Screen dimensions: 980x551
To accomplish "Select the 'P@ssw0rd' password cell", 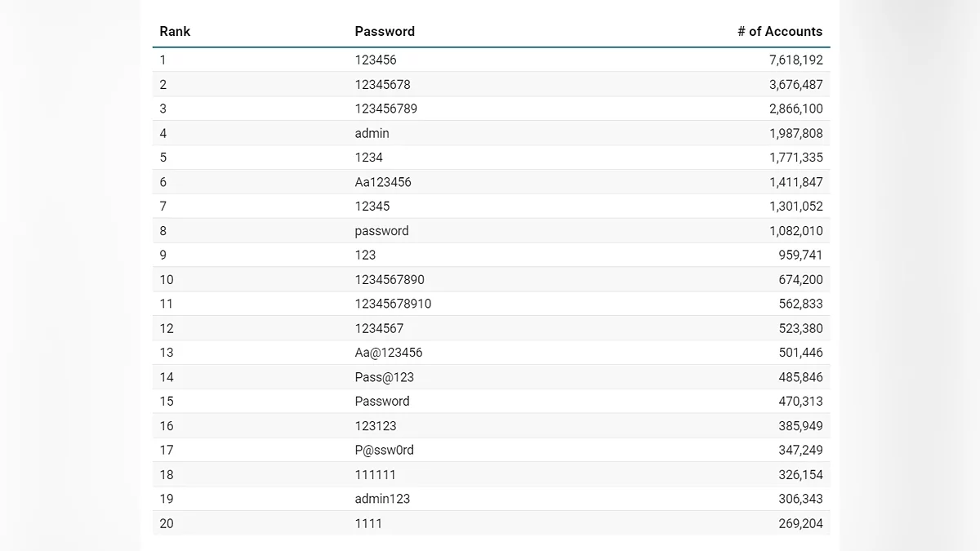I will pos(385,450).
